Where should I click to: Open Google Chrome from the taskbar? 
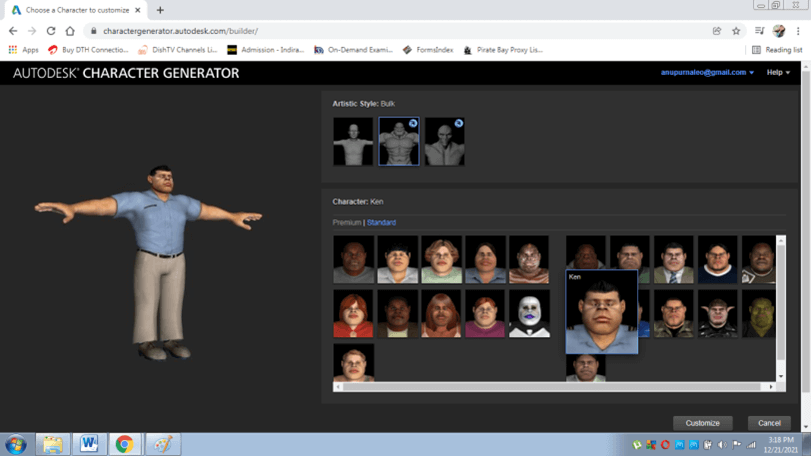[124, 444]
